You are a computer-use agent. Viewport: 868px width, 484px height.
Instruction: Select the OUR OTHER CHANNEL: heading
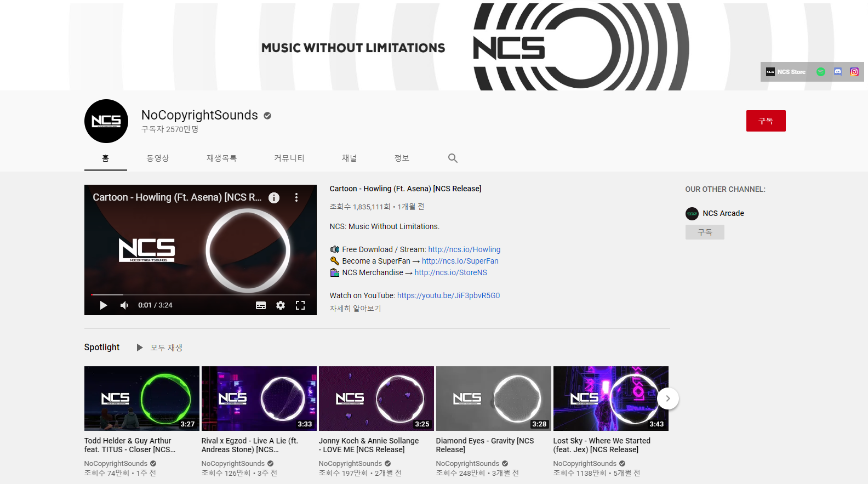726,189
